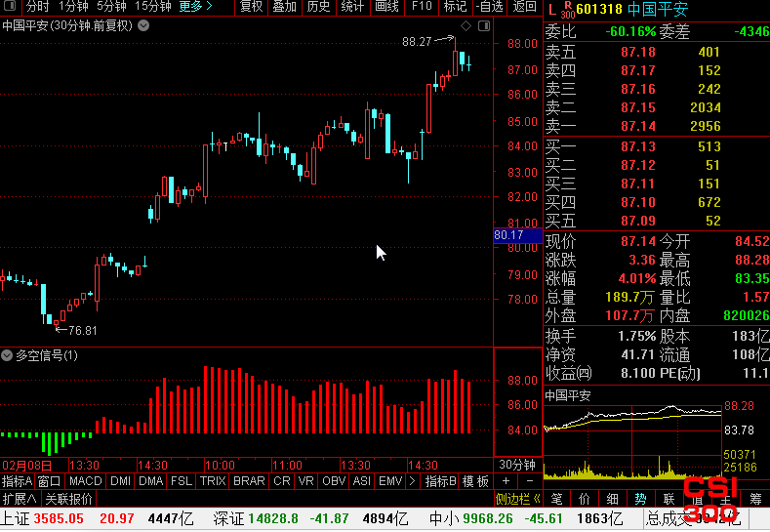Click 标记 to mark the stock
770x532 pixels.
455,7
